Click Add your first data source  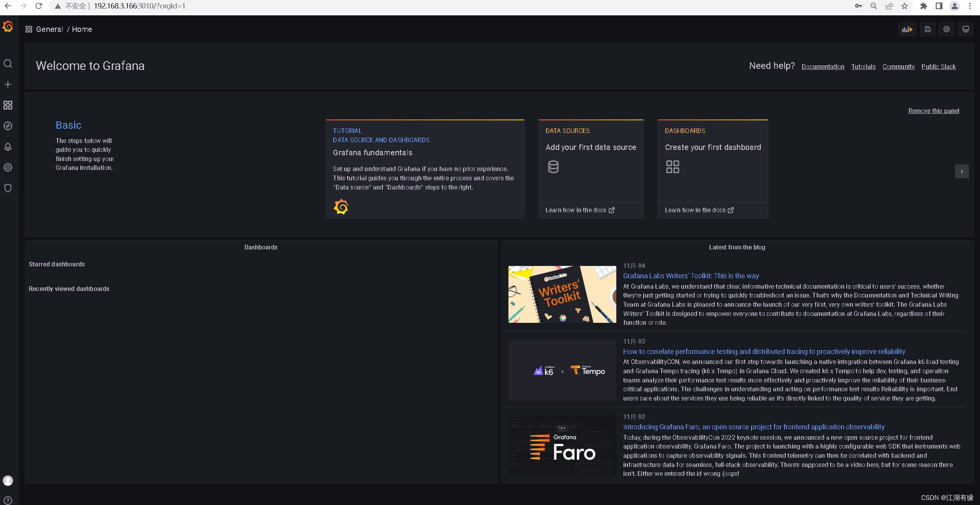591,147
